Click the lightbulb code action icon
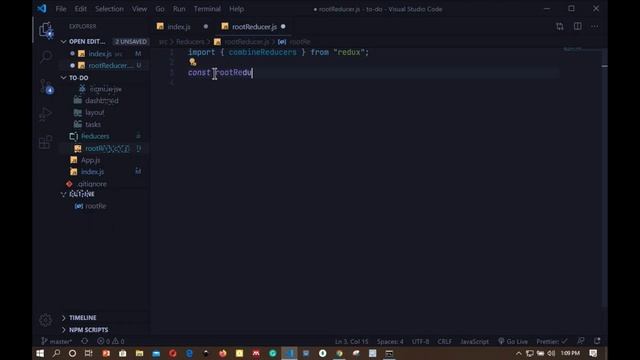Screen dimensions: 640x360 [x=193, y=62]
